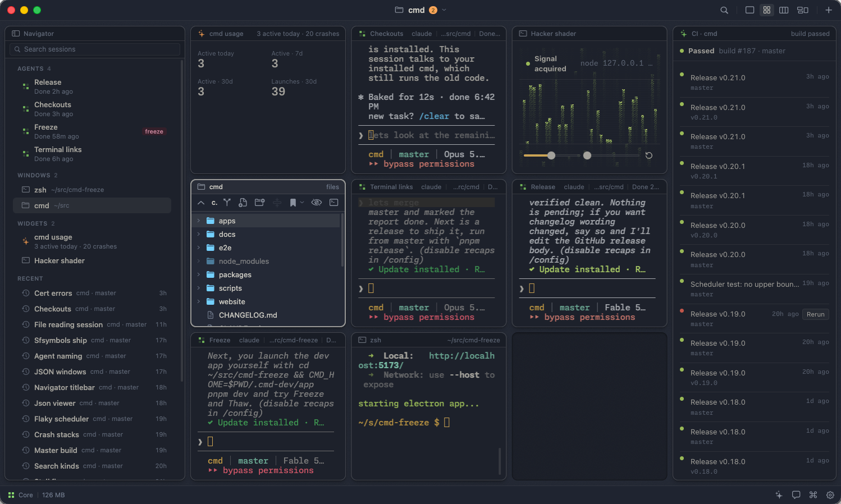Add a new pane with plus icon
Viewport: 841px width, 504px height.
[829, 10]
